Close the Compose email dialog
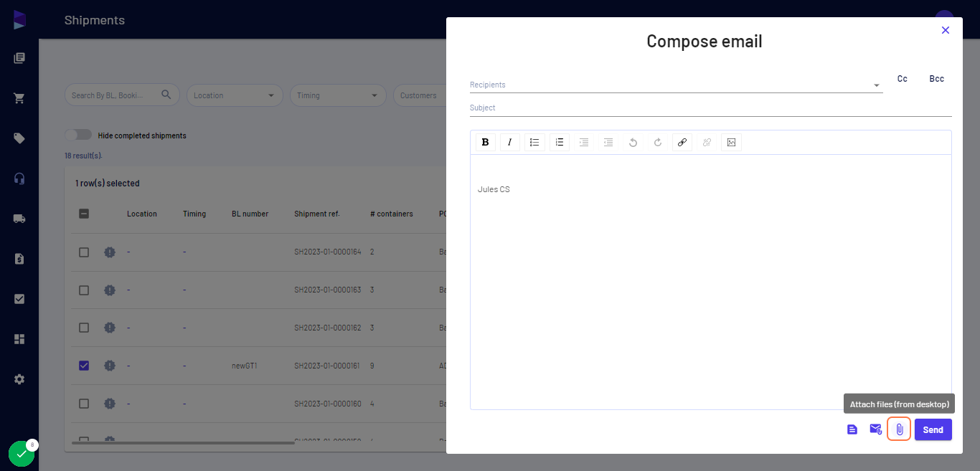Viewport: 980px width, 471px height. pyautogui.click(x=946, y=30)
